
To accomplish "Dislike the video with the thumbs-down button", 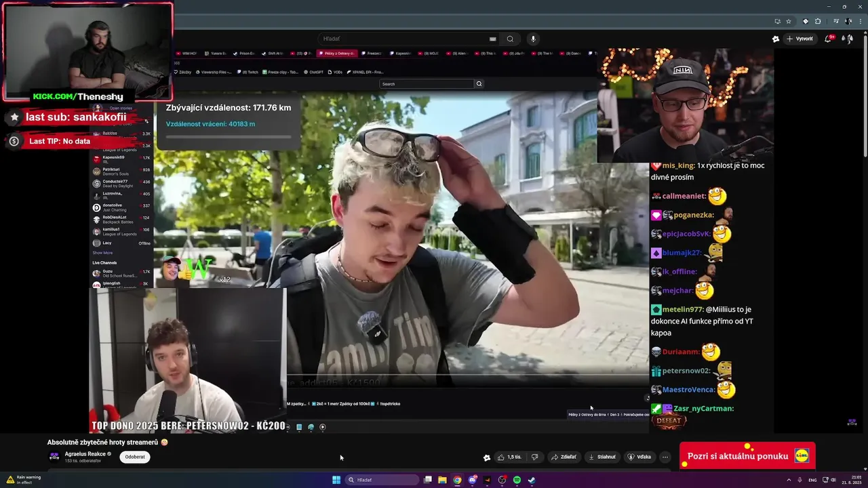I will click(x=534, y=457).
